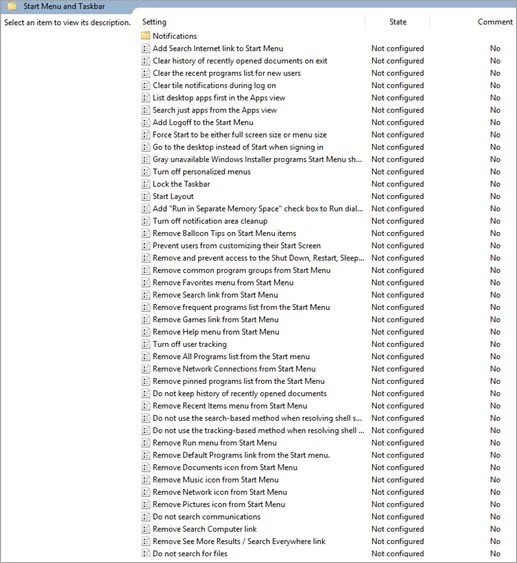517x563 pixels.
Task: Click the policy icon beside Start Layout
Action: (145, 196)
